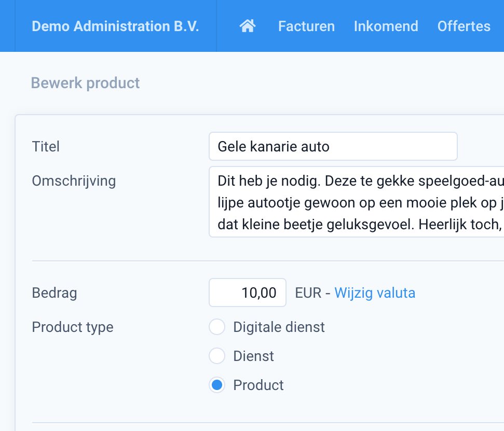Click the EUR currency text
Image resolution: width=504 pixels, height=431 pixels.
[308, 293]
